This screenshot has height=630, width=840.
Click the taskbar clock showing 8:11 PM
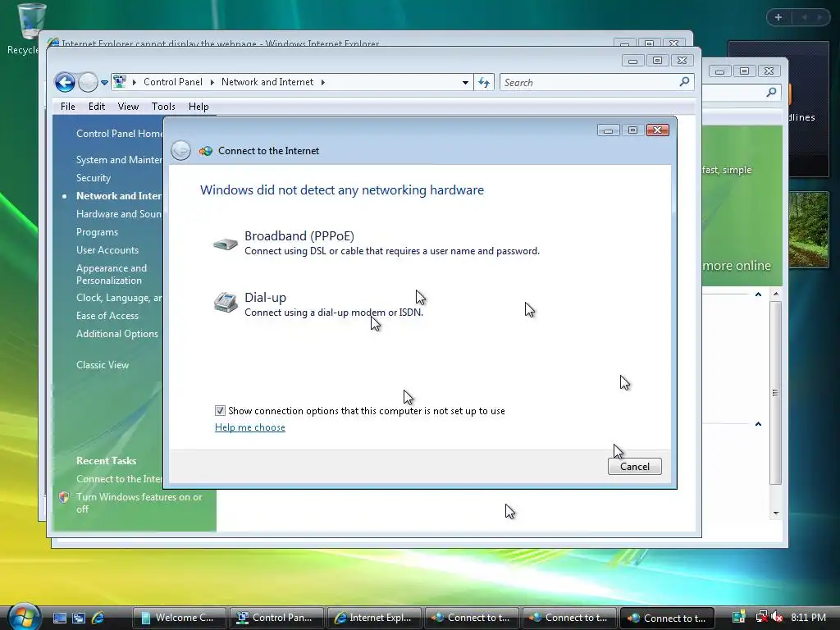click(808, 617)
